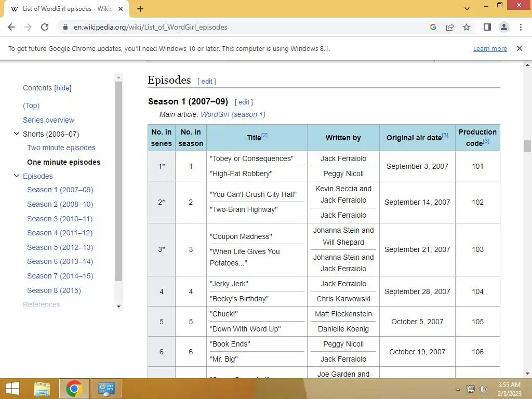Hide the Contents sidebar
The image size is (532, 399).
click(63, 88)
